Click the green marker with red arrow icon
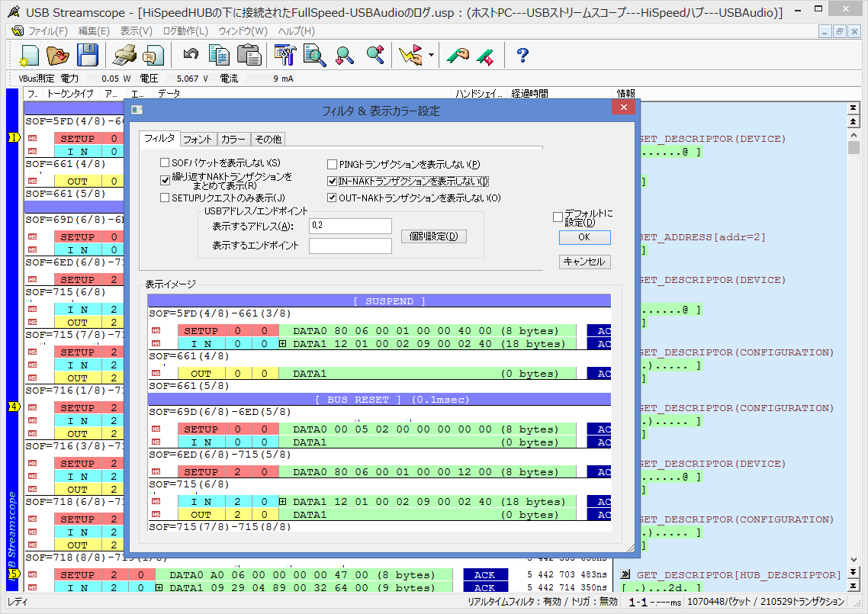The width and height of the screenshot is (868, 614). 485,56
